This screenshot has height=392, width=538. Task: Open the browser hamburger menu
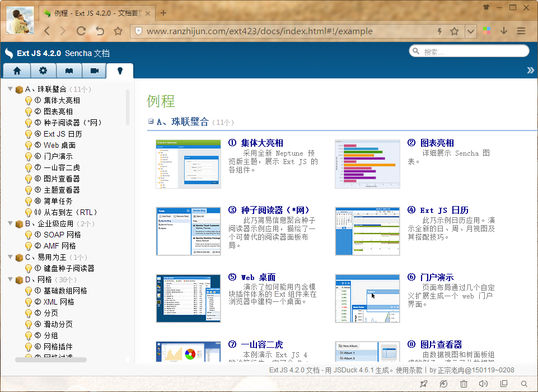click(521, 31)
